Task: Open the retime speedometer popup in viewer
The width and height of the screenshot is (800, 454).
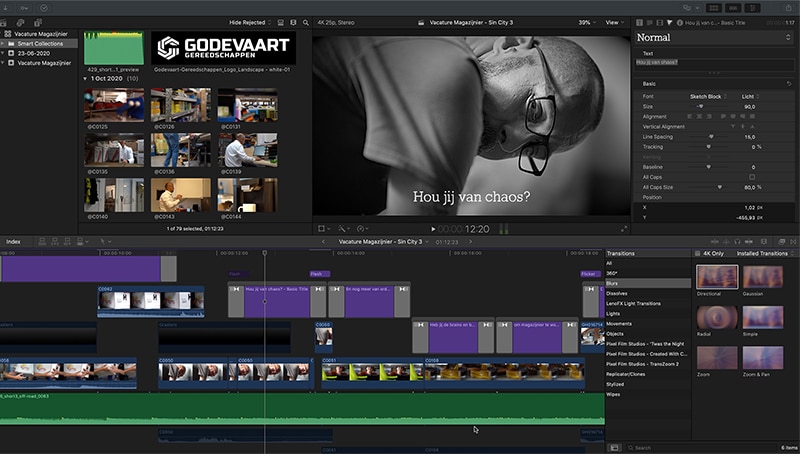Action: point(363,229)
